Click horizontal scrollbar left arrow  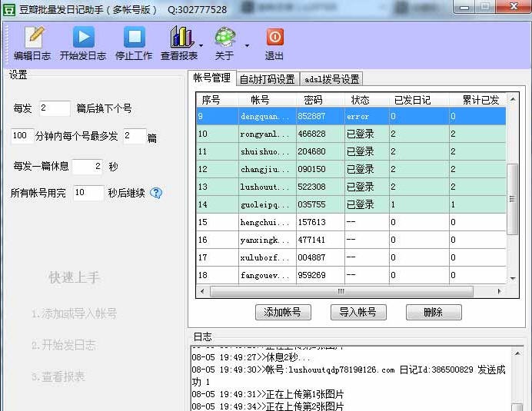tap(202, 291)
